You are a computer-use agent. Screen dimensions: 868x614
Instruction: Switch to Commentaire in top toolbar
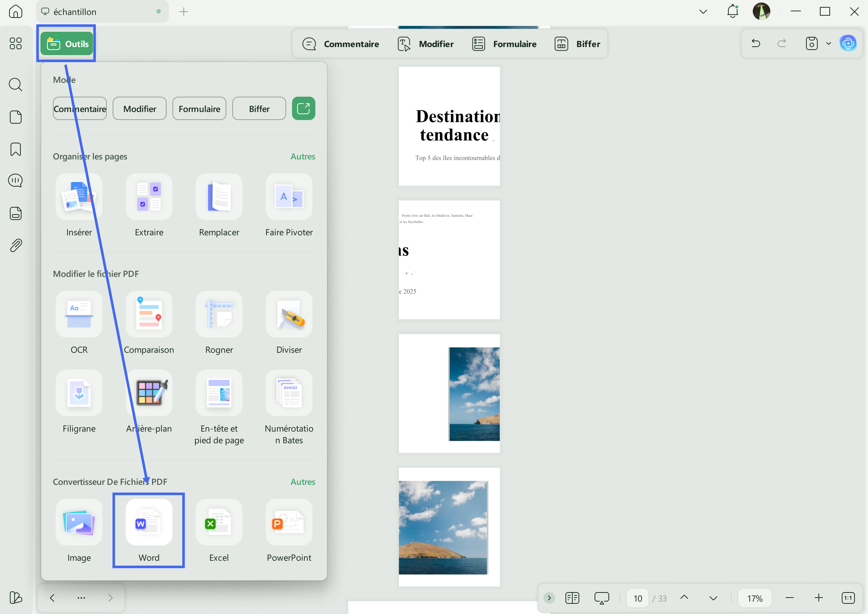[x=340, y=44]
